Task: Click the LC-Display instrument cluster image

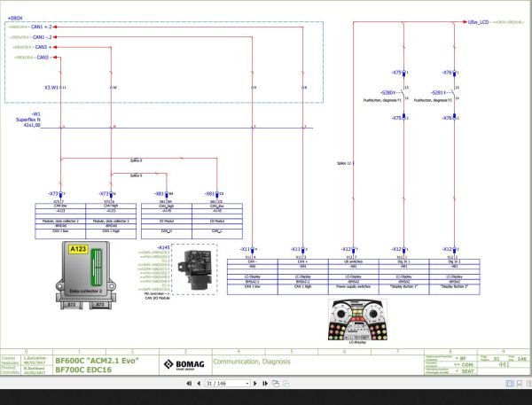Action: click(357, 320)
